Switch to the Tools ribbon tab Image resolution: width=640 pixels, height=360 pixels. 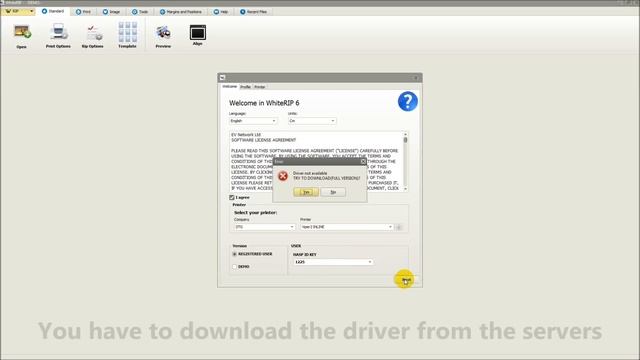click(140, 12)
